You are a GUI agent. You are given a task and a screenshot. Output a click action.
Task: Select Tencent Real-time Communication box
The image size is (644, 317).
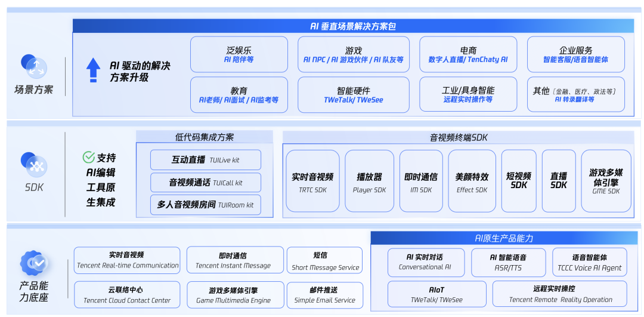(x=128, y=260)
